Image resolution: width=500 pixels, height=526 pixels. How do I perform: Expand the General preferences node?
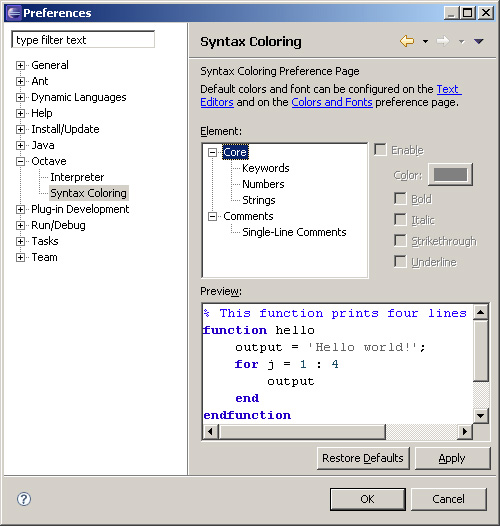tap(20, 65)
